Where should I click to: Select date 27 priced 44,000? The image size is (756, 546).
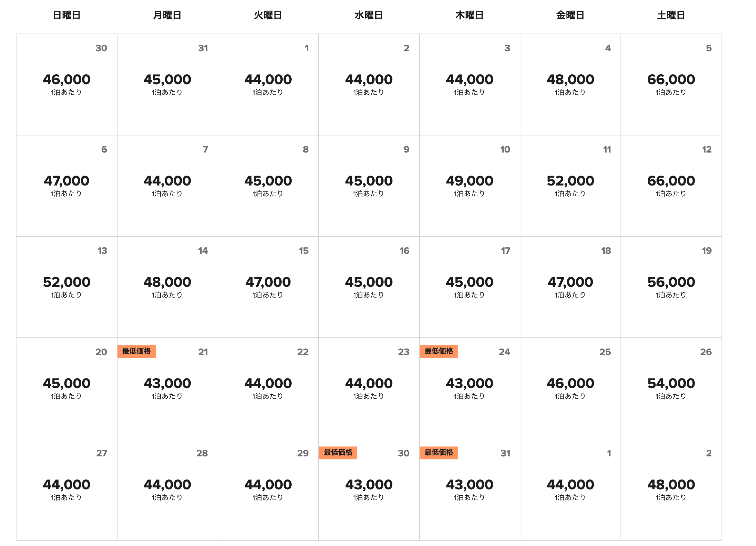67,490
